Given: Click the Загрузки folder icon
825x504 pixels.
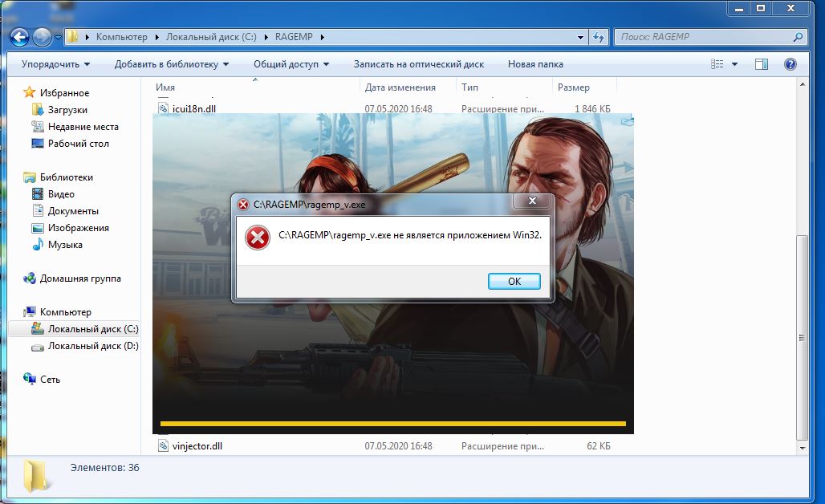Looking at the screenshot, I should tap(38, 109).
